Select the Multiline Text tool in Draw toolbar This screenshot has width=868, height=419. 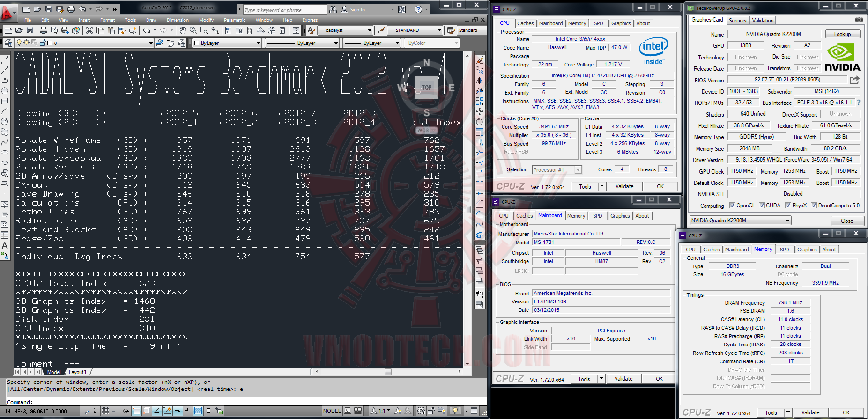[x=5, y=245]
